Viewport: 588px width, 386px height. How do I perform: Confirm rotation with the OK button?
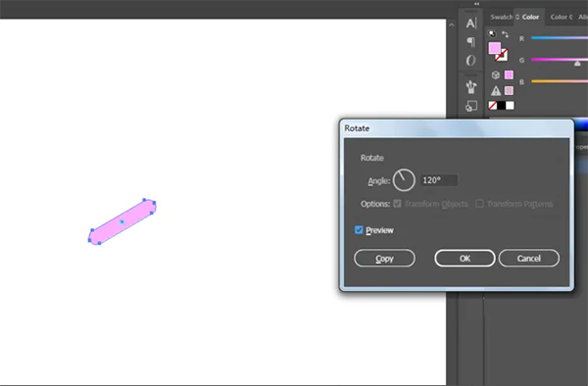(x=465, y=259)
